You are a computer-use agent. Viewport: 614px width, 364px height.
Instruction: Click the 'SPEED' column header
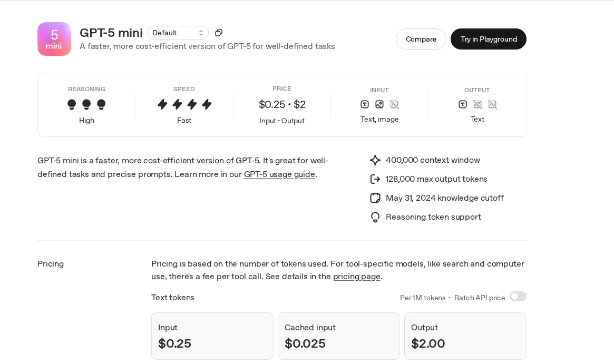184,89
